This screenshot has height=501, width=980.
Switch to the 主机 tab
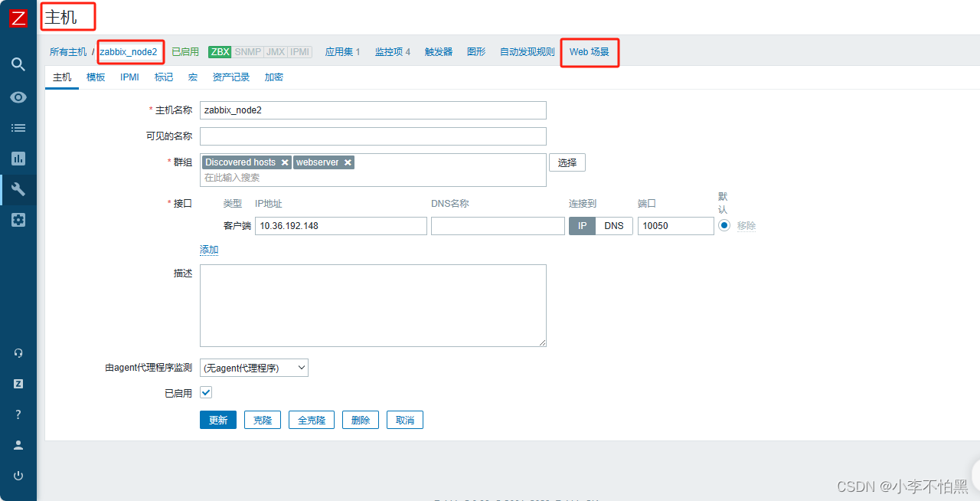[x=62, y=77]
